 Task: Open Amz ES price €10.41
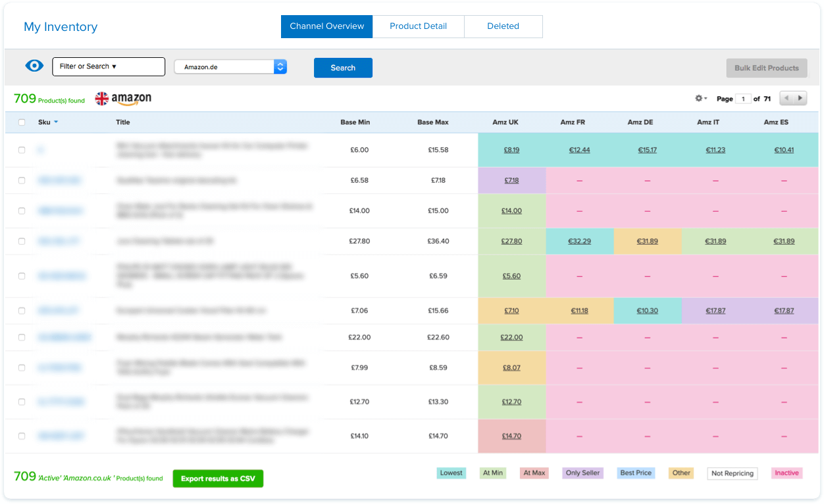[x=784, y=150]
